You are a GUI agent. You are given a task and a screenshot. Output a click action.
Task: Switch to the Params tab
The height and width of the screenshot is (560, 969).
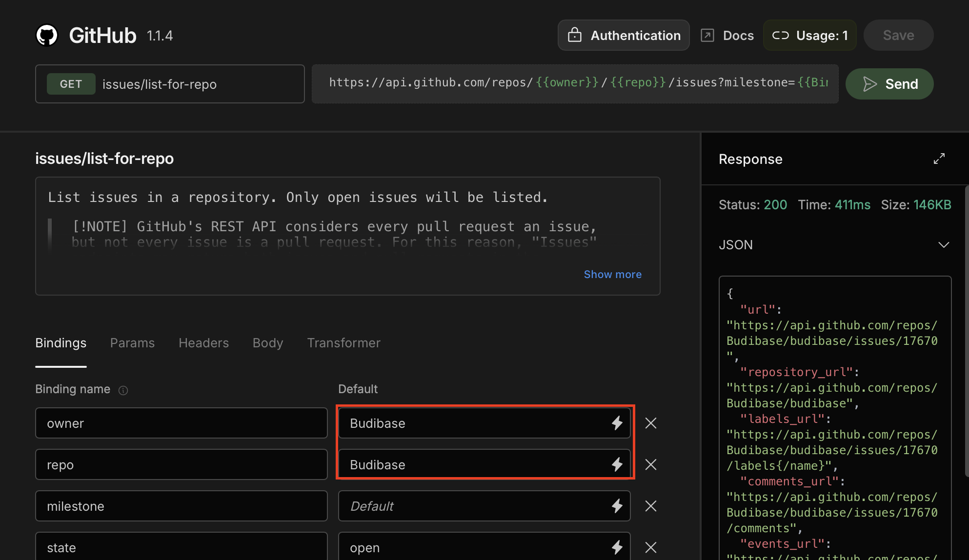tap(132, 343)
